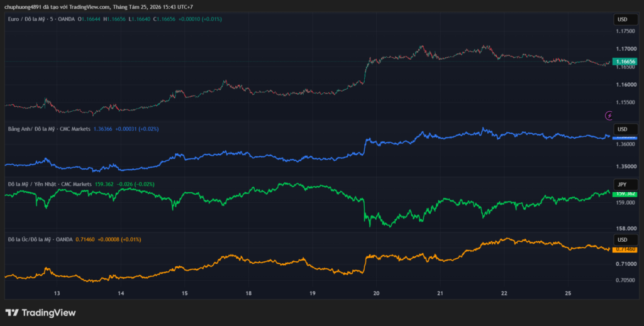The image size is (644, 326).
Task: Click the green 159.362 price tag
Action: click(x=625, y=193)
